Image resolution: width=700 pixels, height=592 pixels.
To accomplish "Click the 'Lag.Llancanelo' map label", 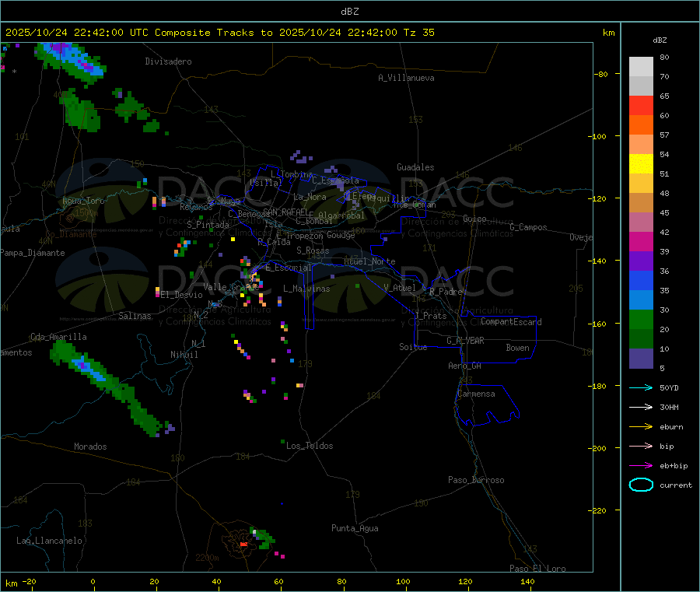I will click(x=49, y=541).
